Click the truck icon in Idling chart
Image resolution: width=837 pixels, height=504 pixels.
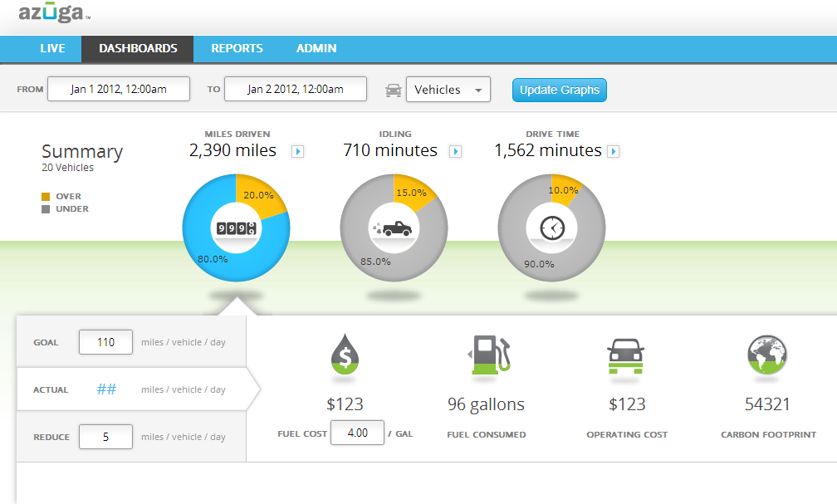(x=394, y=228)
